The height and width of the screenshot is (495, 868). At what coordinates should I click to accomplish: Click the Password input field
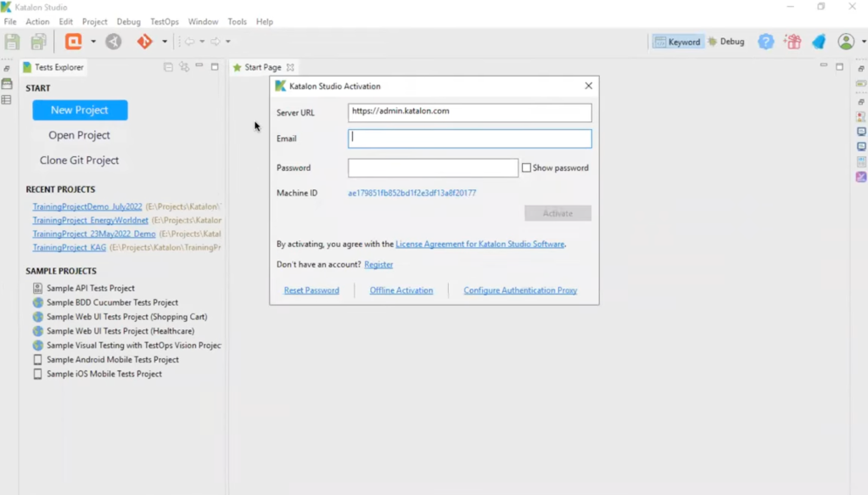(x=433, y=168)
